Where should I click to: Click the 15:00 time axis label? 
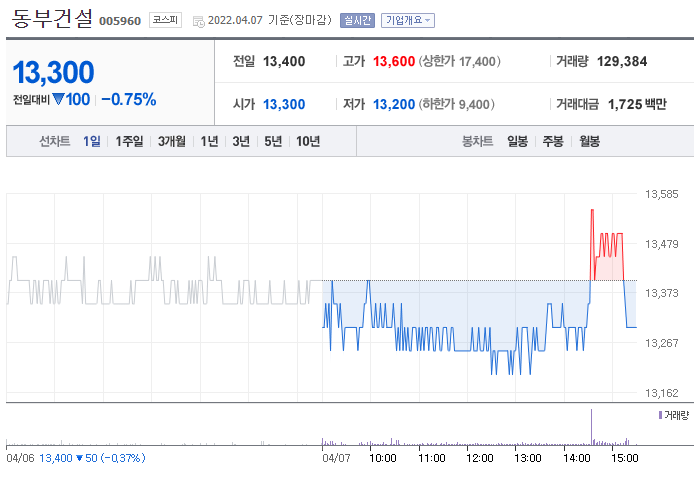(x=625, y=458)
